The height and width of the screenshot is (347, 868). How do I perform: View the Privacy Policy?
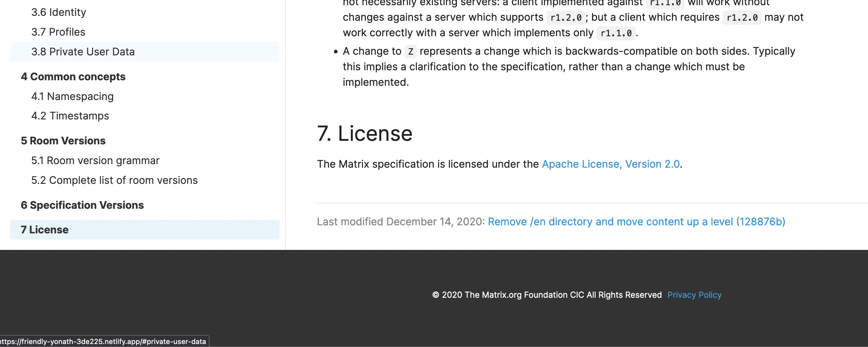tap(694, 295)
